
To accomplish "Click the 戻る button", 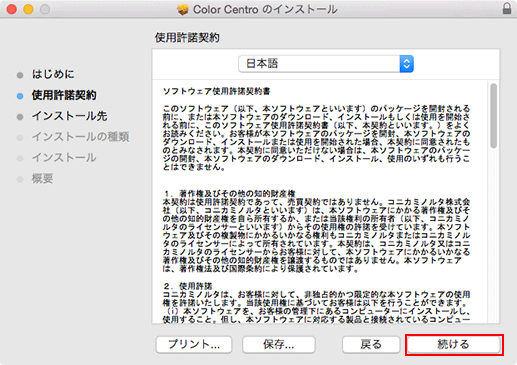I will (x=371, y=344).
